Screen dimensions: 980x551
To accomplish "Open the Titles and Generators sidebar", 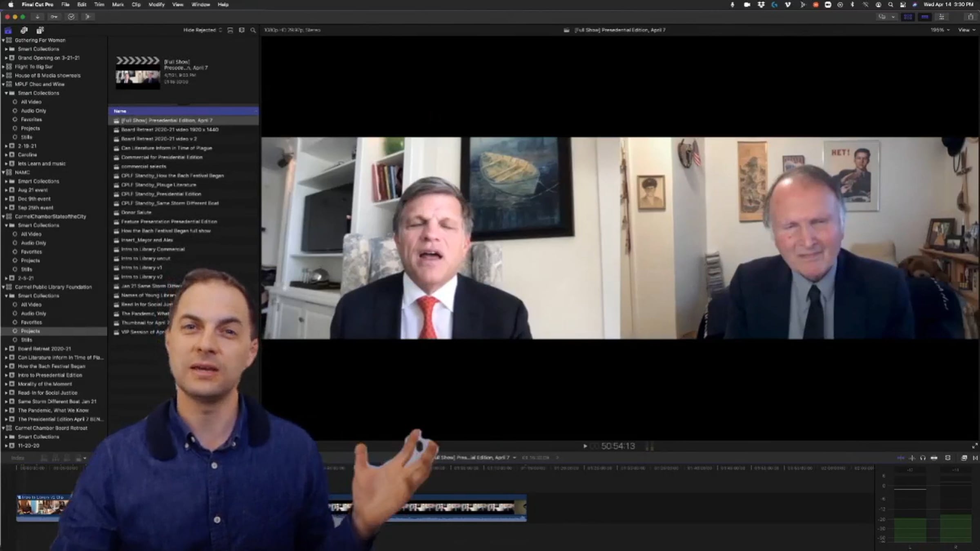I will click(x=40, y=30).
